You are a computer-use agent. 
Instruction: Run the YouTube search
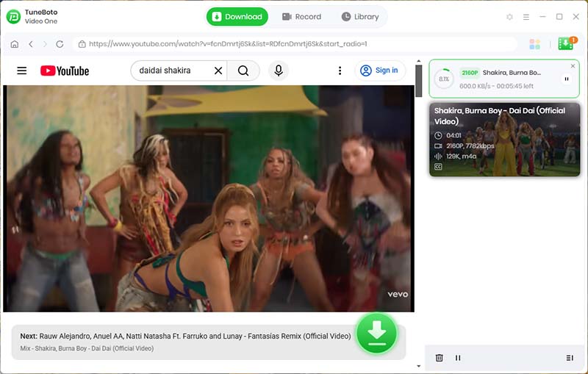point(243,71)
